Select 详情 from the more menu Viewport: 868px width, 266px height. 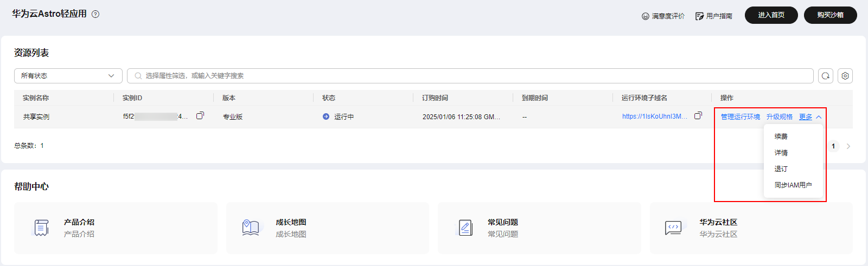click(x=781, y=153)
